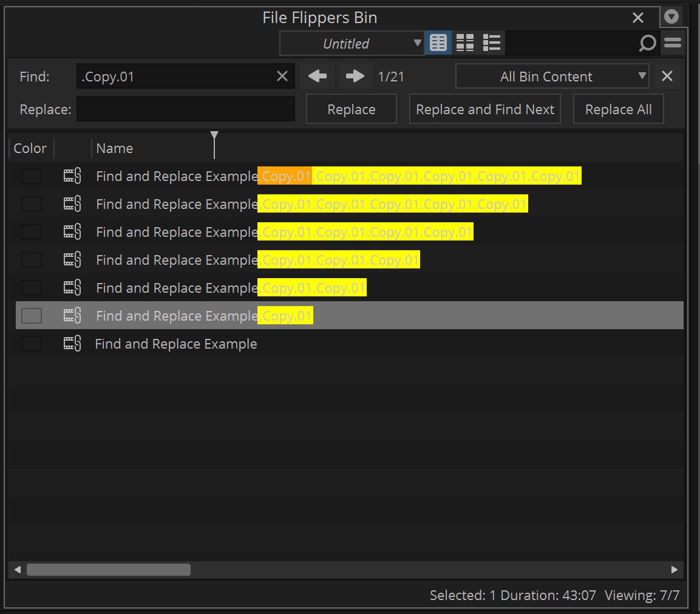
Task: Click sequence icon of the highlighted selected row
Action: pyautogui.click(x=72, y=316)
